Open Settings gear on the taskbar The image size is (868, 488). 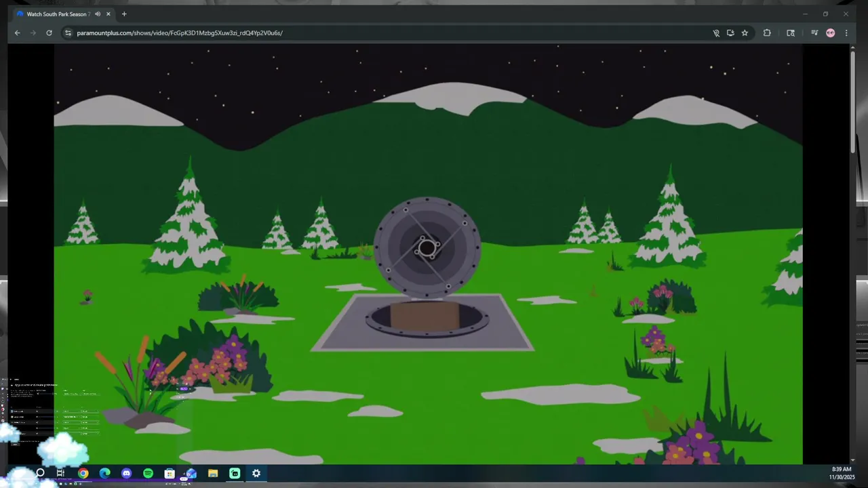(256, 474)
